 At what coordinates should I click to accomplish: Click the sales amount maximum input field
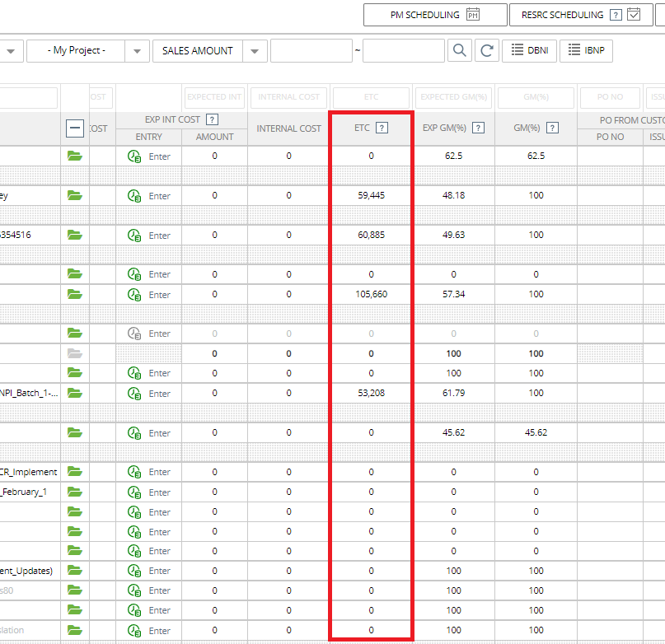[403, 51]
